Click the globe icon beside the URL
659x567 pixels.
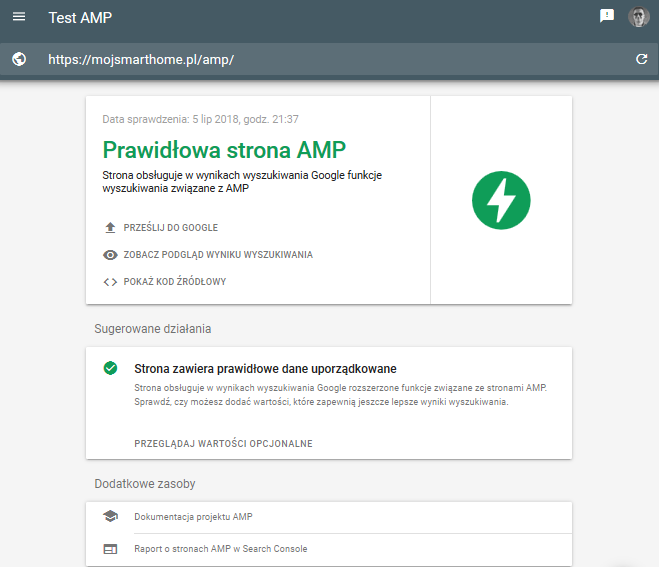(19, 60)
